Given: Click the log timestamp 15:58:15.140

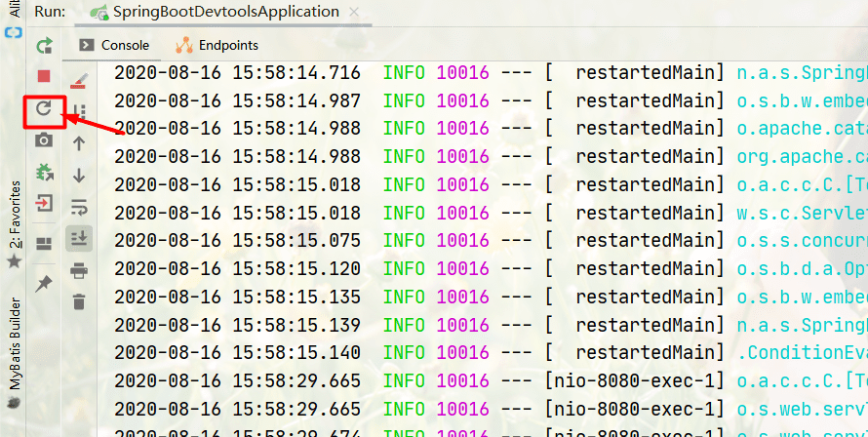Looking at the screenshot, I should tap(296, 353).
